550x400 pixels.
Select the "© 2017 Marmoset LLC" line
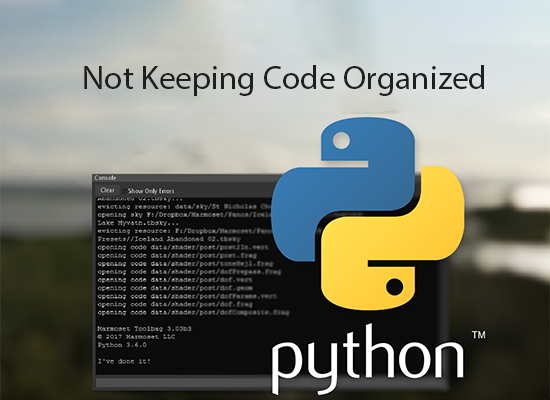136,337
